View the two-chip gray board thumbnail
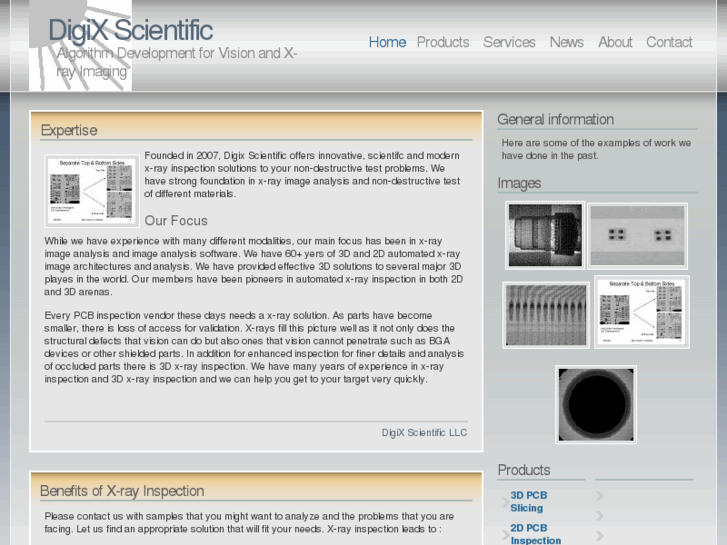Image resolution: width=727 pixels, height=545 pixels. [638, 236]
